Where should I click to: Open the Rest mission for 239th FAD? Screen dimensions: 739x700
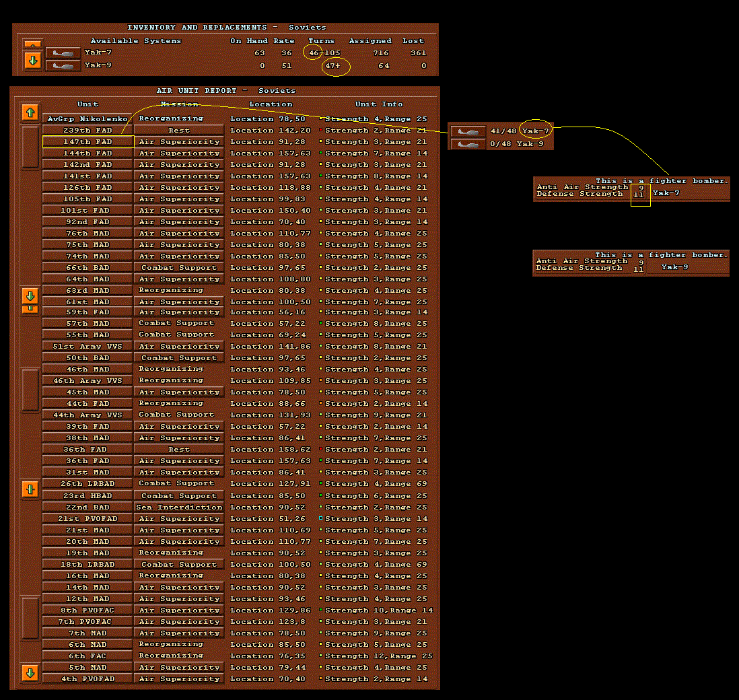pos(178,130)
